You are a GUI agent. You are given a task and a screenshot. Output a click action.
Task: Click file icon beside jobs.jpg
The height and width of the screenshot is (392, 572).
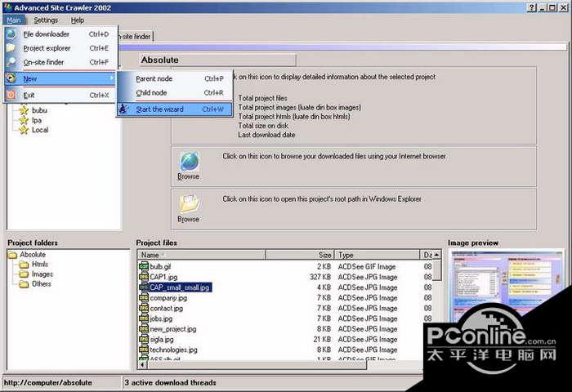pos(144,318)
